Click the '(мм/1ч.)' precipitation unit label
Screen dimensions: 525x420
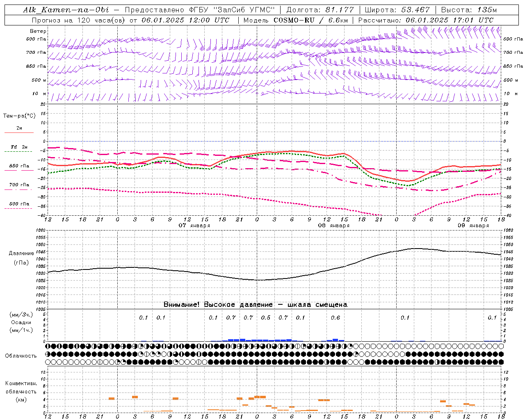(21, 330)
